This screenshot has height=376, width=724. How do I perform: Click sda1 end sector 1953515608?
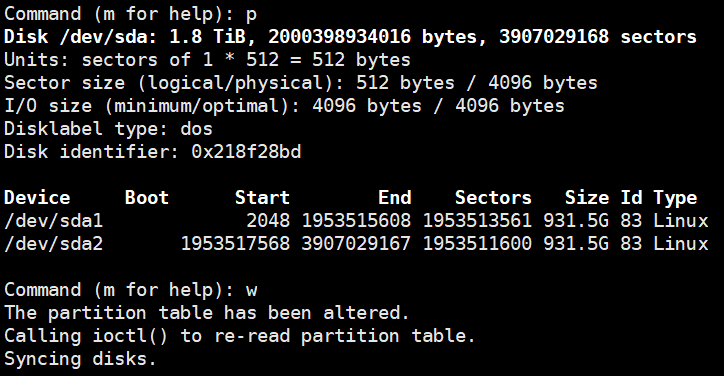pos(356,221)
